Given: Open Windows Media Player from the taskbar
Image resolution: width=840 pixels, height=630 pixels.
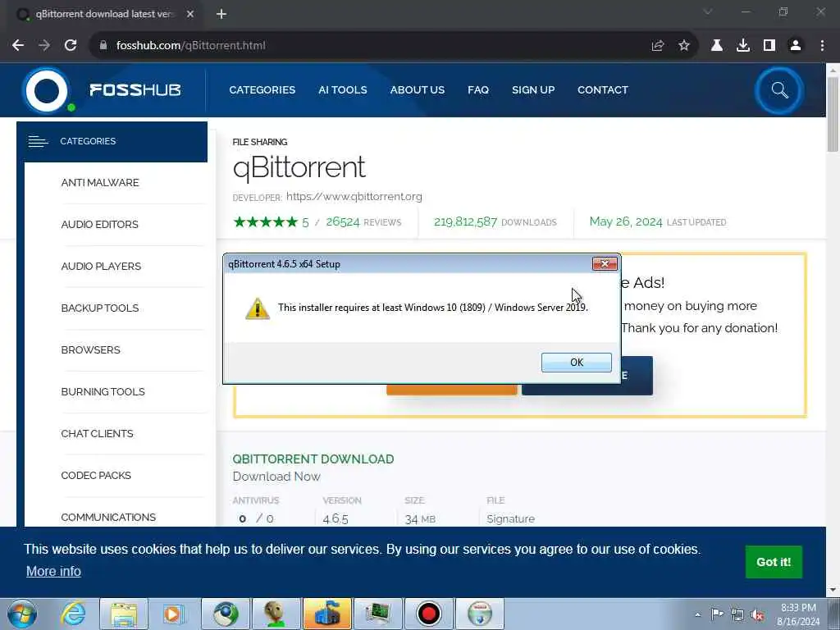Looking at the screenshot, I should (173, 614).
